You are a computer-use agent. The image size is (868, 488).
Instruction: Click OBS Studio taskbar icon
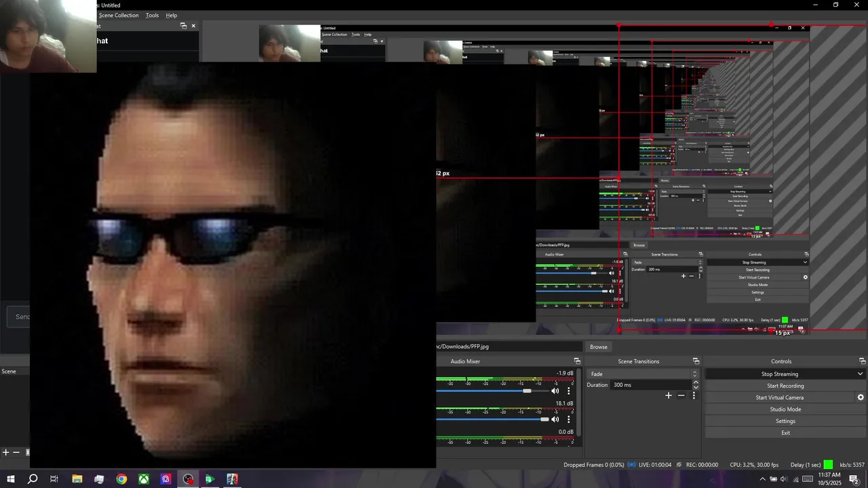coord(188,479)
